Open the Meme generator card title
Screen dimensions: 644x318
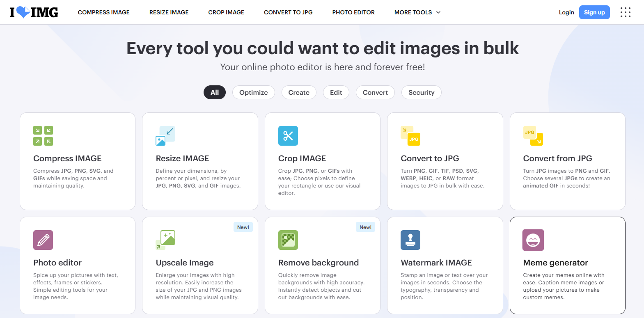[555, 263]
